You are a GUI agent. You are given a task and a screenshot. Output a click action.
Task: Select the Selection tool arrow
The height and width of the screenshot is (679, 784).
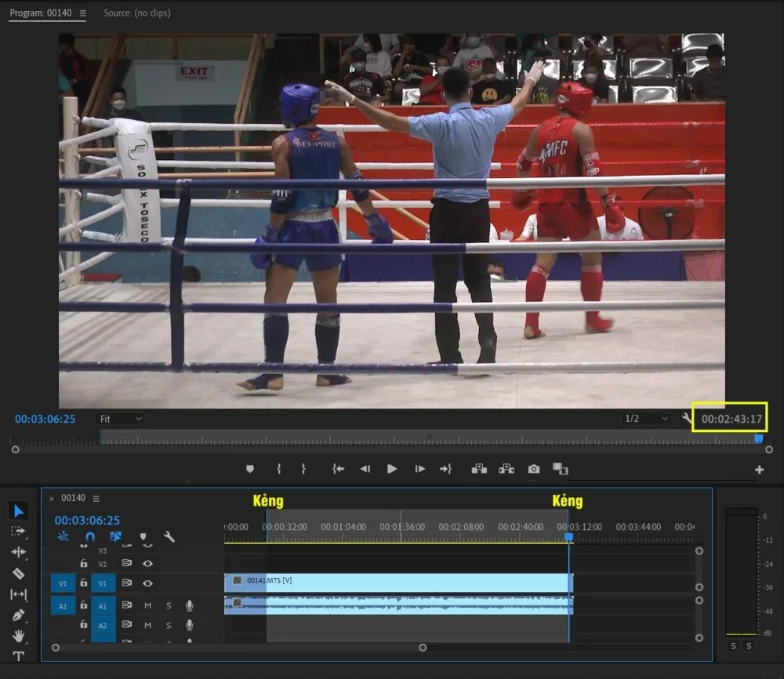pos(19,511)
